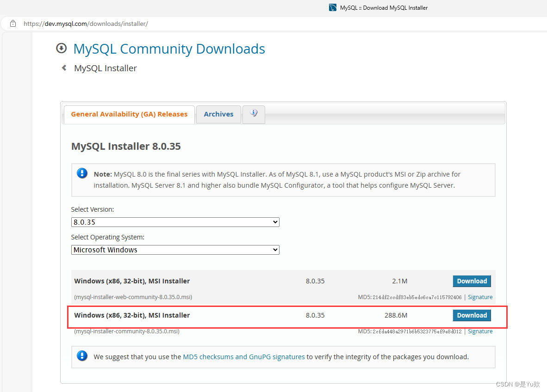Click version 8.0.35 in the 288.6M row
Screen dimensions: 547x392
pos(315,315)
